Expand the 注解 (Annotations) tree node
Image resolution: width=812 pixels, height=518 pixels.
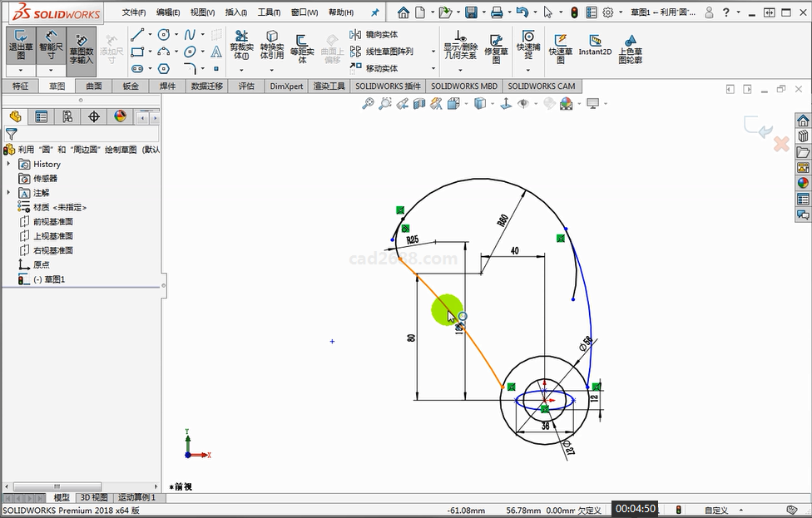pos(8,193)
